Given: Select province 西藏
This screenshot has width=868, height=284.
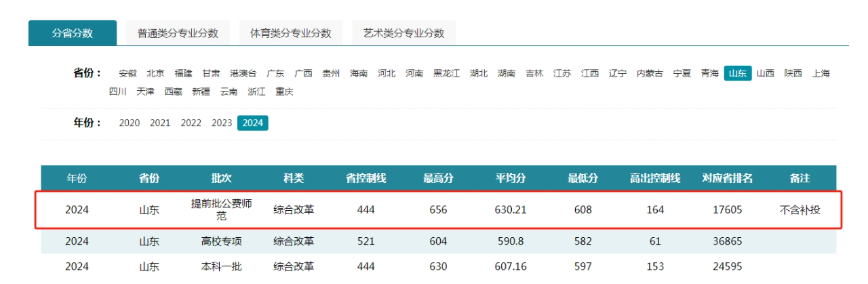Looking at the screenshot, I should click(174, 92).
